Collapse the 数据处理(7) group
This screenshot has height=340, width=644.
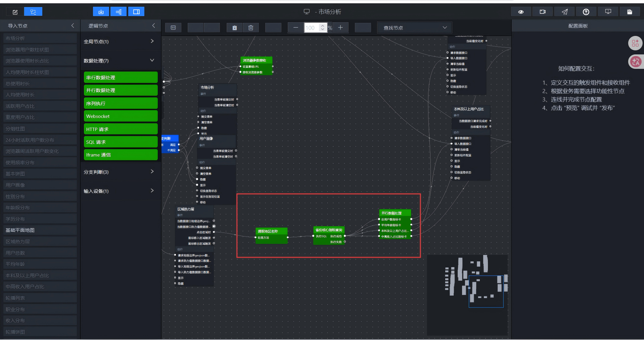(121, 60)
